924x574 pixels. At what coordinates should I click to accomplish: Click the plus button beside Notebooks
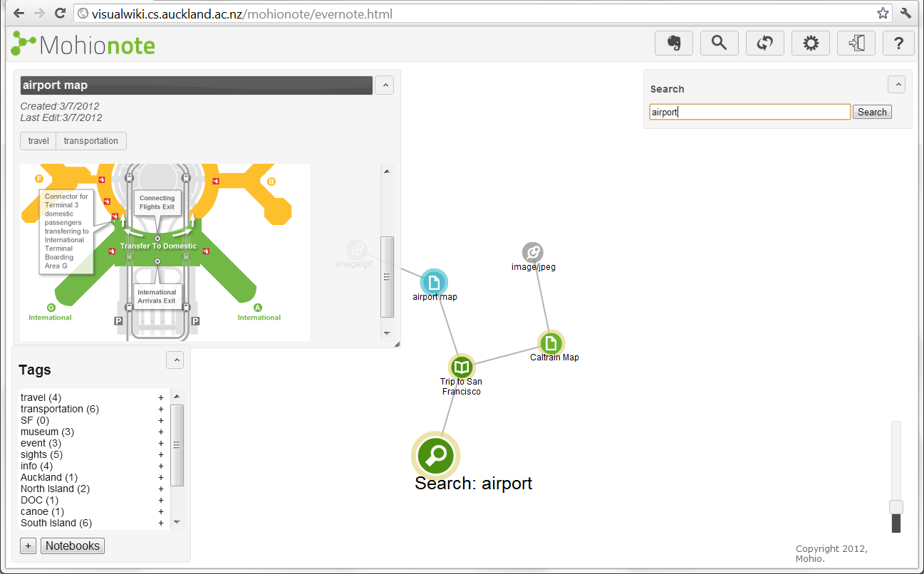pyautogui.click(x=28, y=546)
